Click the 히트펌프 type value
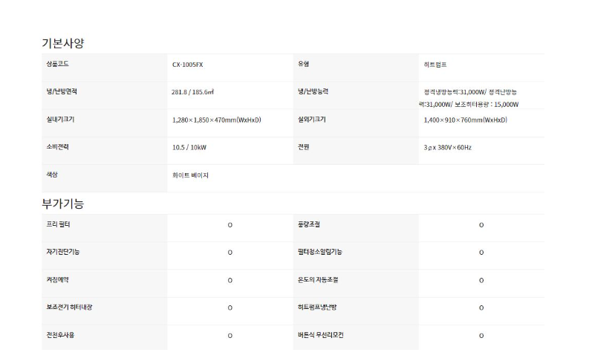 tap(435, 65)
